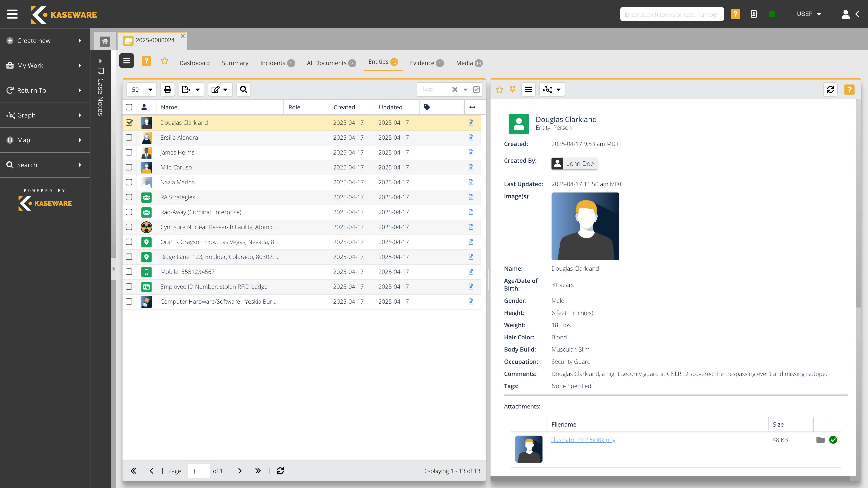Viewport: 868px width, 488px height.
Task: Star the Douglas Clarkland entity
Action: coord(499,89)
